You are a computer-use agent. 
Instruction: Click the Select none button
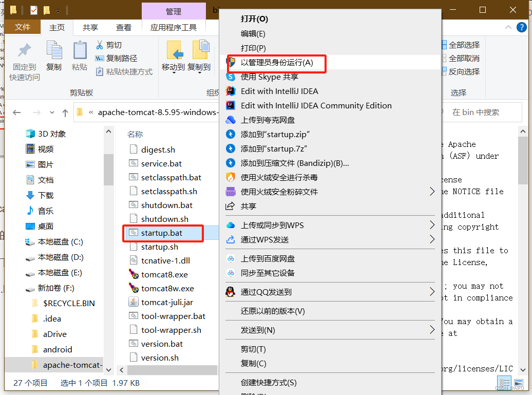pyautogui.click(x=461, y=59)
